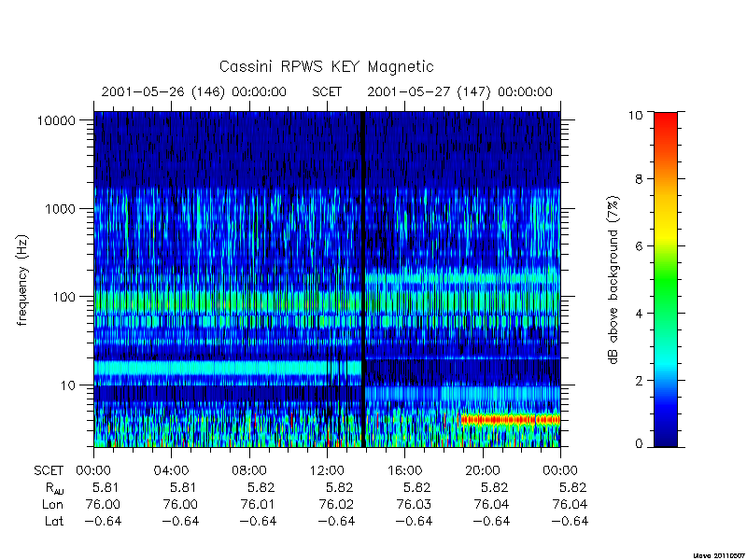
Task: Click the 10000 label on frequency axis
Action: coord(56,120)
